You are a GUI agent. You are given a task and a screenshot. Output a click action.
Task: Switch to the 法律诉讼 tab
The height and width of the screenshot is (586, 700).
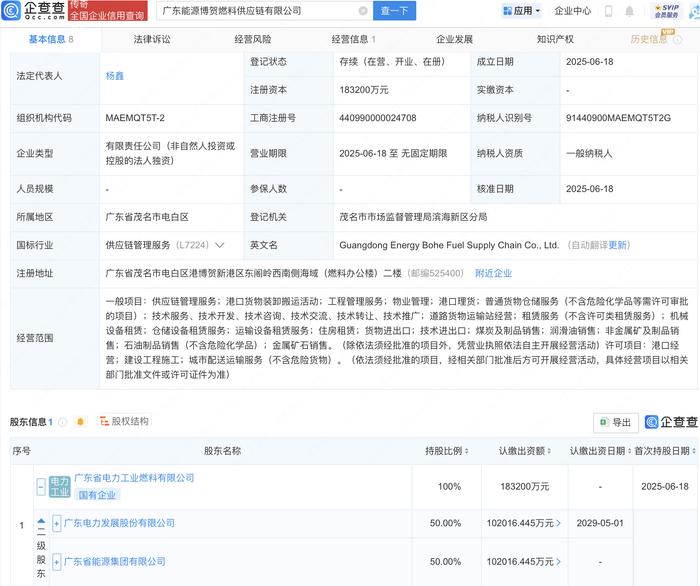pos(152,40)
